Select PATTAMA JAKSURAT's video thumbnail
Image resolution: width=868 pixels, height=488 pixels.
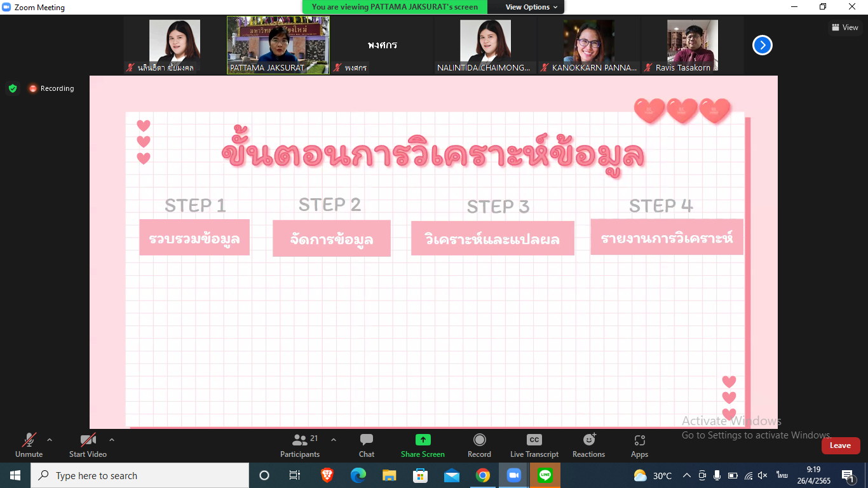(278, 45)
